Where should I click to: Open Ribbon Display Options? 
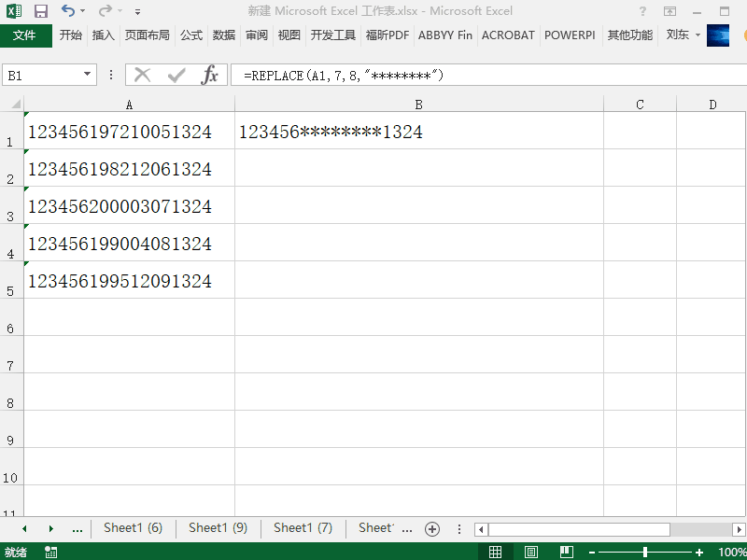[669, 11]
